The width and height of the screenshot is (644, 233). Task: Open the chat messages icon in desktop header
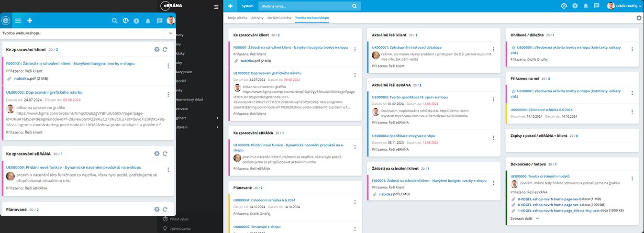[x=596, y=6]
